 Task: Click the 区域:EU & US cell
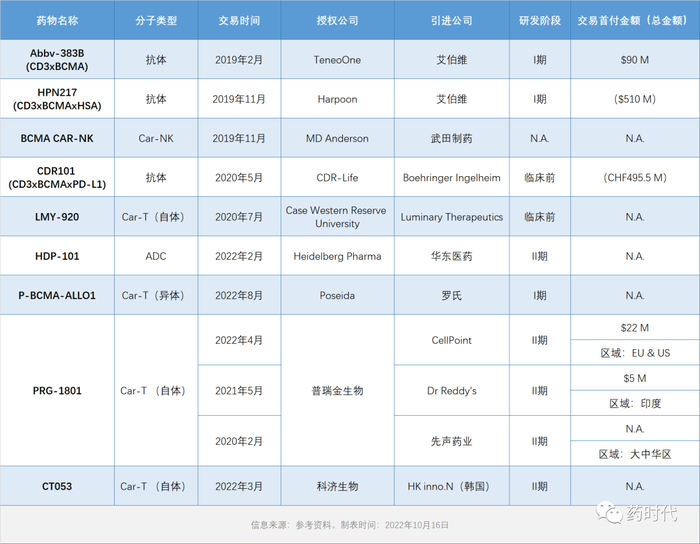[x=635, y=353]
